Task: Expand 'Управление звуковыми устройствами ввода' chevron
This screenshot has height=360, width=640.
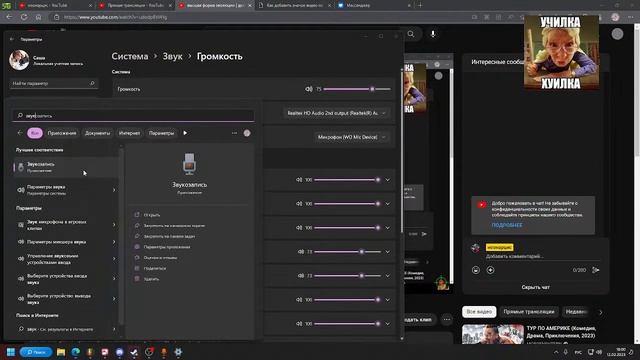Action: [114, 259]
